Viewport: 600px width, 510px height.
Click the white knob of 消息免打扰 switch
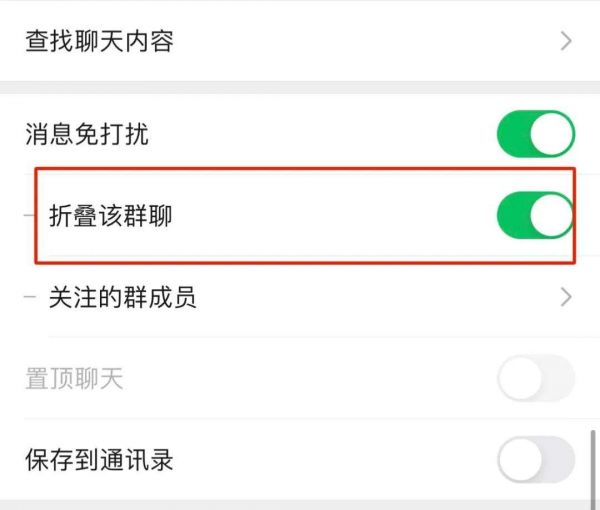click(552, 135)
